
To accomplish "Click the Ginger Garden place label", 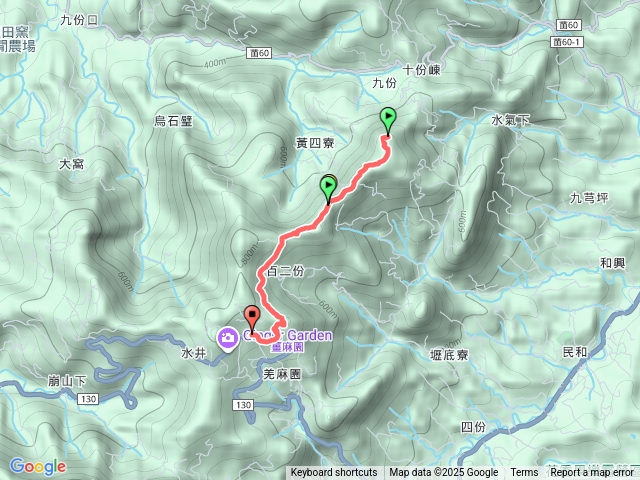I will coord(287,336).
